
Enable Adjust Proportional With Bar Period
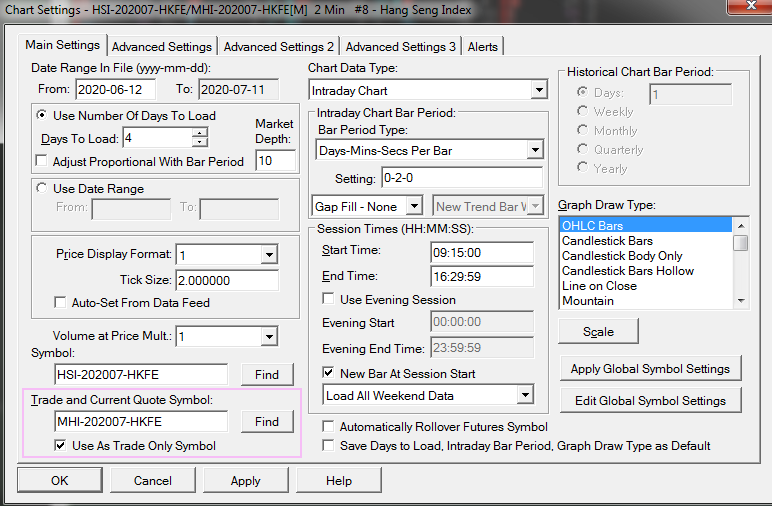click(42, 161)
